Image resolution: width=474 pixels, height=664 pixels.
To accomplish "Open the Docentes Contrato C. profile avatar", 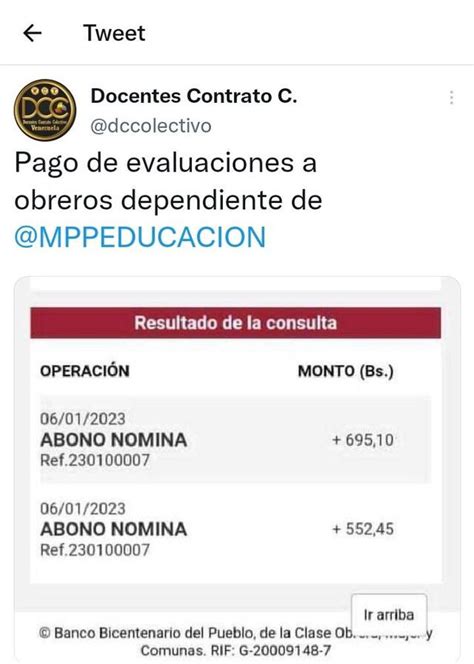I will tap(45, 110).
